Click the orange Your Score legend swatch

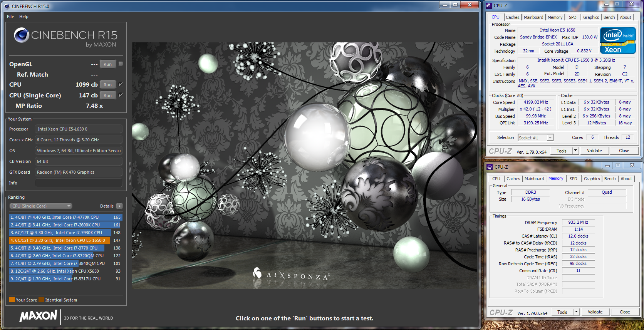tap(12, 300)
